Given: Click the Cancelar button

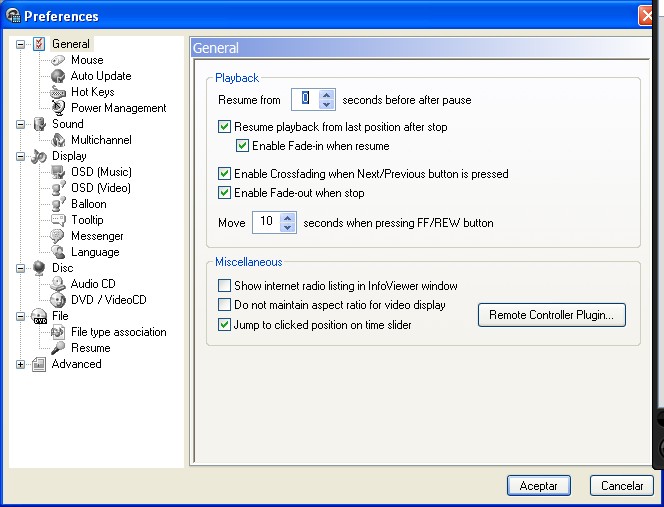Looking at the screenshot, I should [x=622, y=485].
